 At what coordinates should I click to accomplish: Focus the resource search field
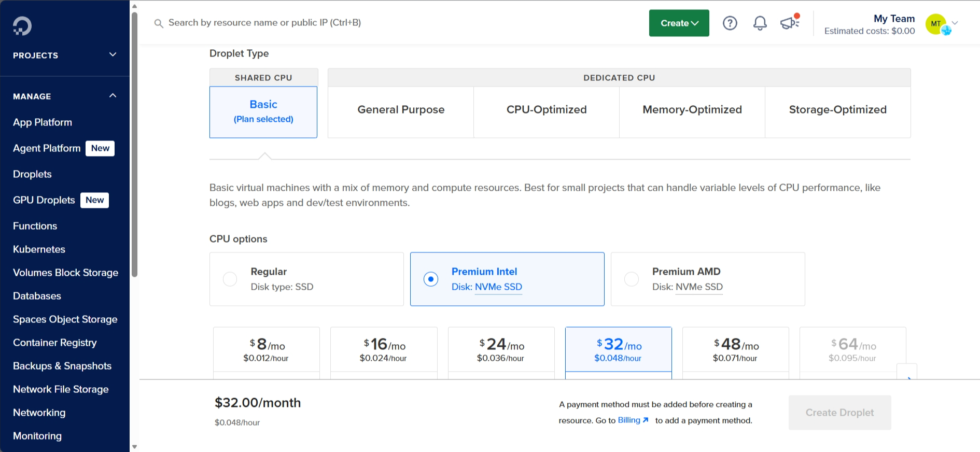(264, 23)
